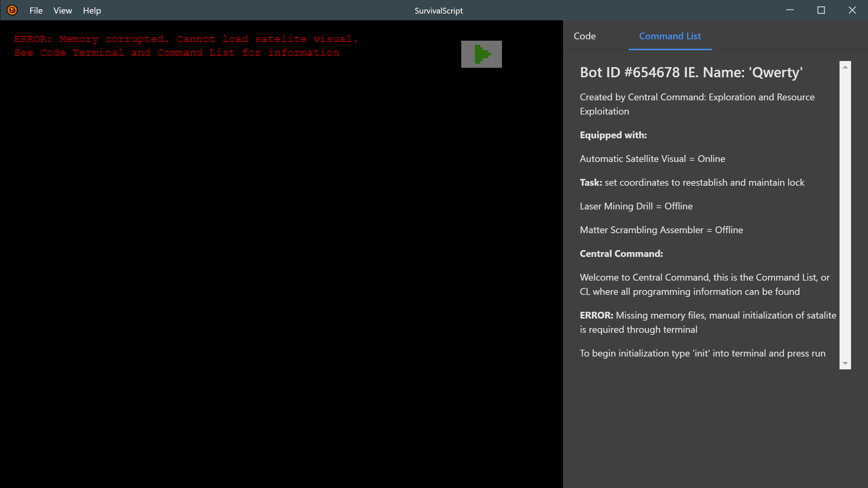The image size is (868, 488).
Task: Click the scrollbar down arrow
Action: (845, 363)
